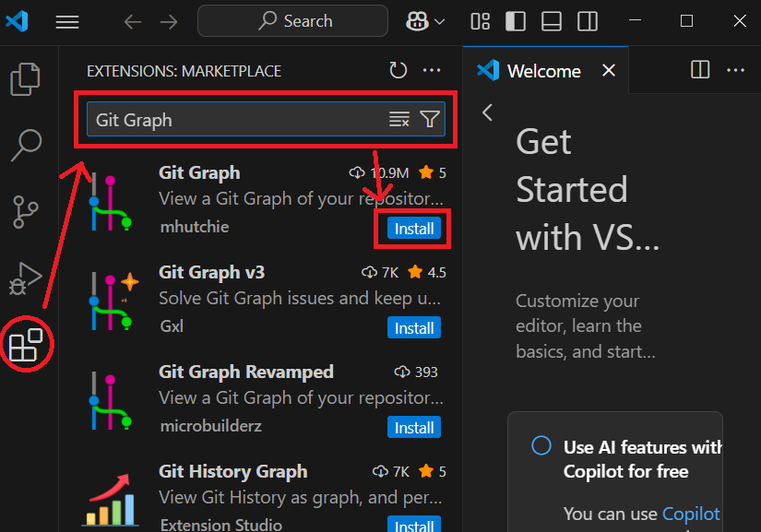
Task: Open the Source Control view
Action: [x=25, y=212]
